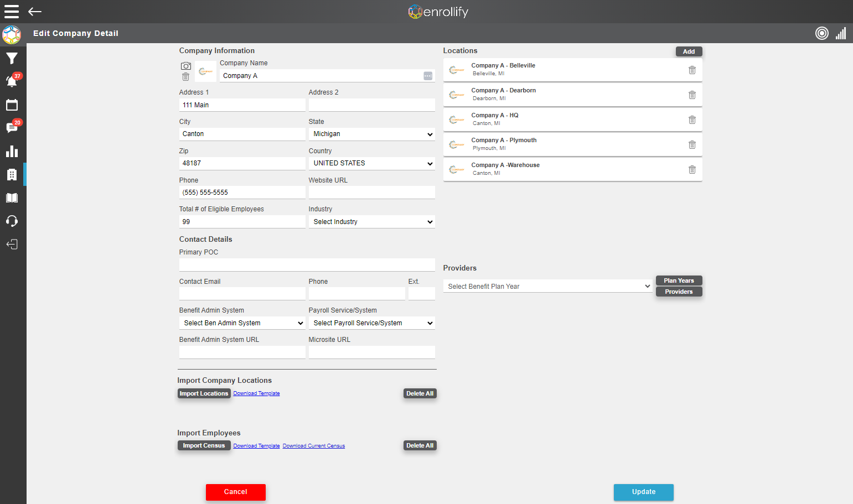Open the open-book library icon
This screenshot has height=504, width=853.
12,198
